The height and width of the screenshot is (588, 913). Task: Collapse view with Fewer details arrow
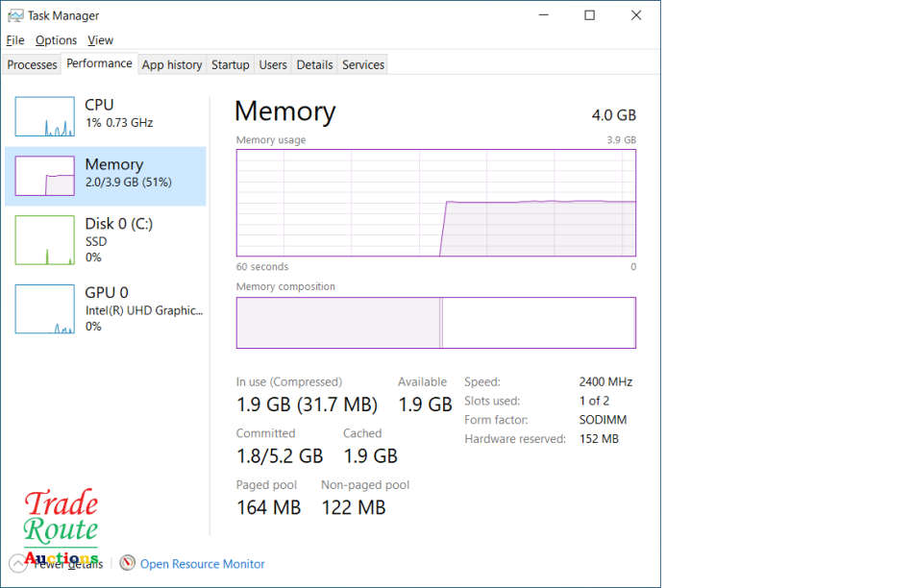click(x=17, y=564)
